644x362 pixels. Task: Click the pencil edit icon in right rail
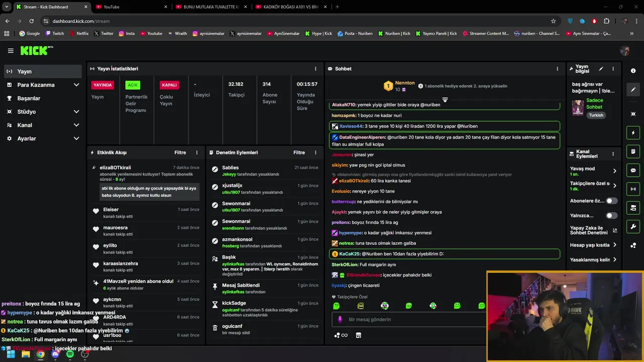[x=633, y=89]
